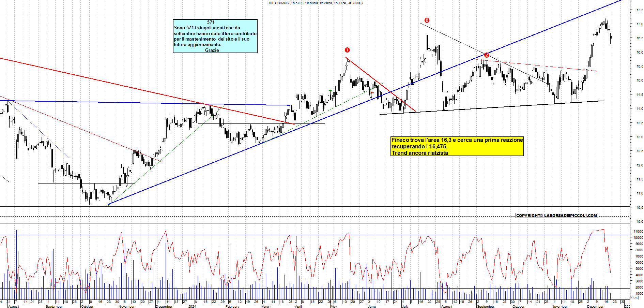The width and height of the screenshot is (644, 308).
Task: Click the small red left-pointing arrow
Action: (372, 93)
